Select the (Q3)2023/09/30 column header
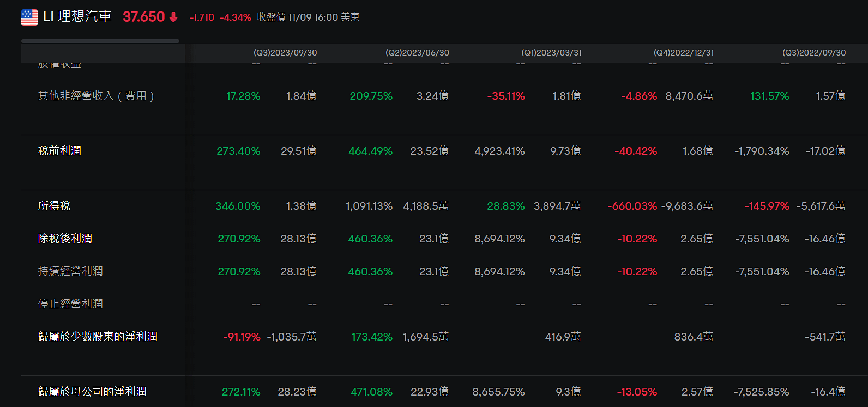Image resolution: width=868 pixels, height=407 pixels. [x=285, y=53]
